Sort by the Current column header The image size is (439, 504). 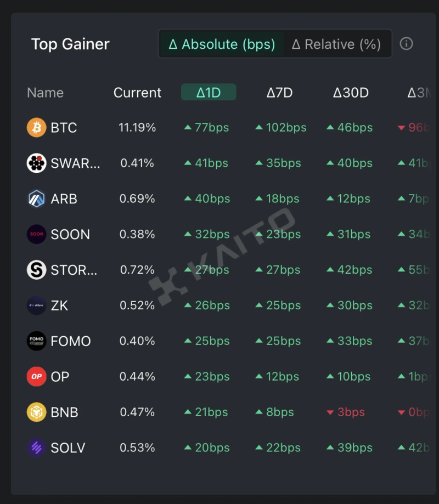pyautogui.click(x=137, y=93)
